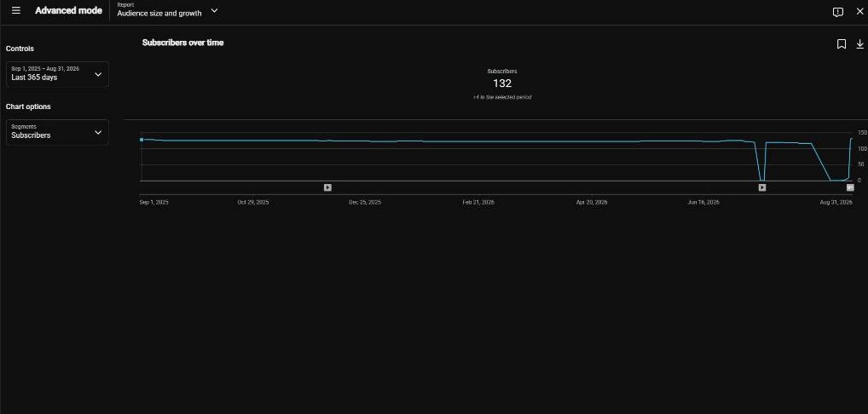Select the Sep 1, 2025 chart data point

click(142, 140)
